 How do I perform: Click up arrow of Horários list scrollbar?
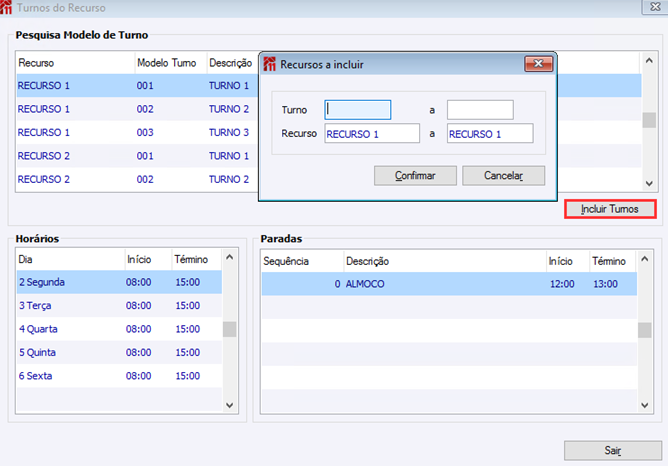(230, 257)
